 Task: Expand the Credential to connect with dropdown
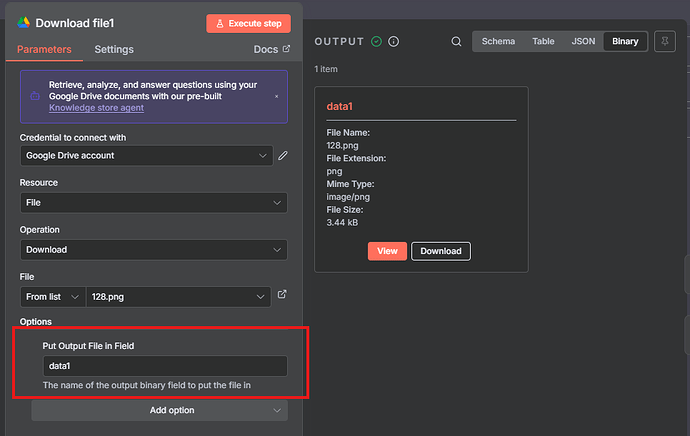146,156
